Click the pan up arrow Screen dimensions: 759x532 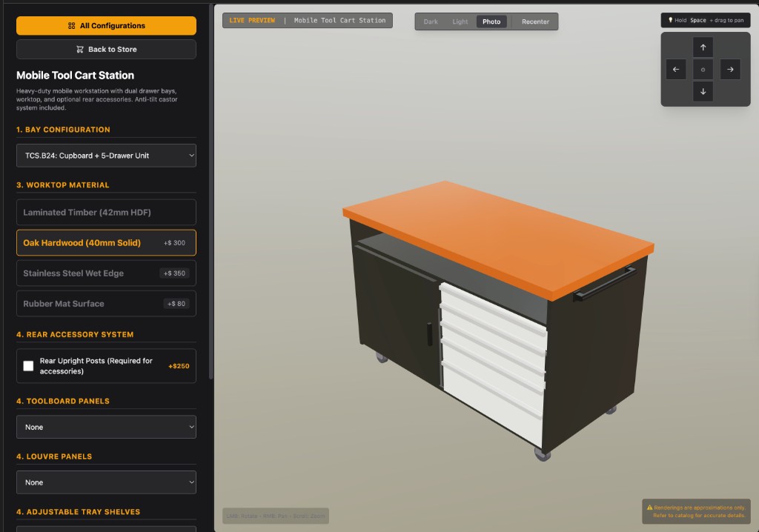[703, 47]
